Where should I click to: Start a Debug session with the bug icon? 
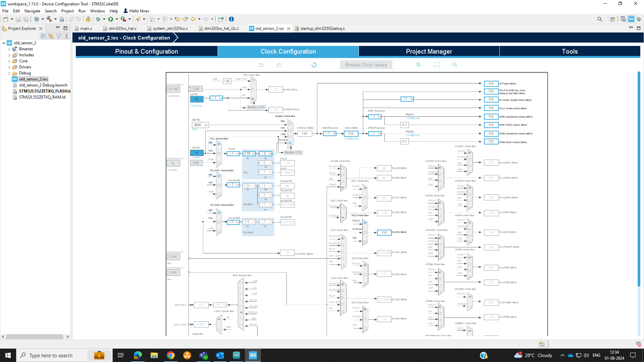[x=98, y=19]
